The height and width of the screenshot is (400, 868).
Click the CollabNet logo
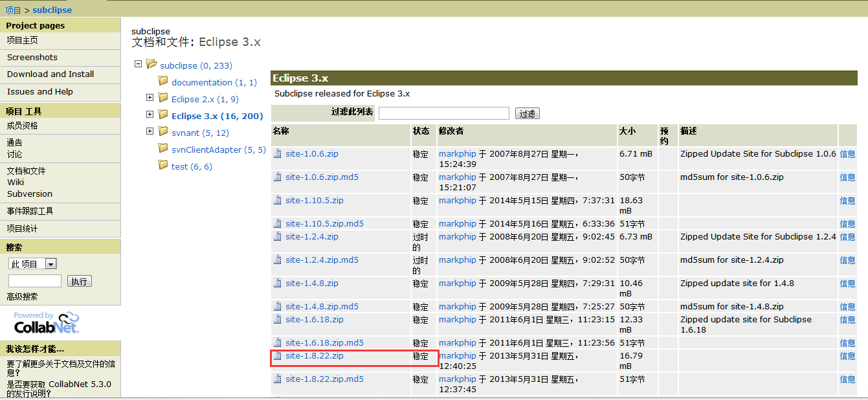point(46,323)
